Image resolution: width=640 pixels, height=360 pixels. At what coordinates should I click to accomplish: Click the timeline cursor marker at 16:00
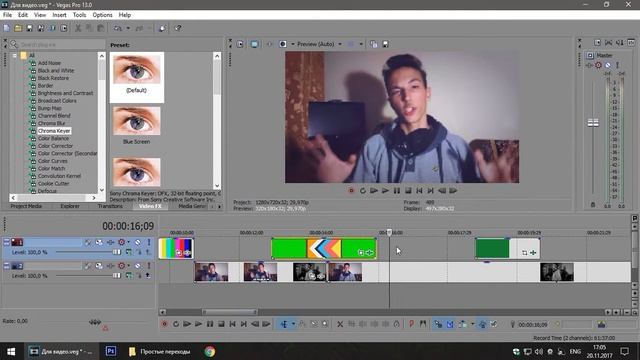click(x=389, y=232)
